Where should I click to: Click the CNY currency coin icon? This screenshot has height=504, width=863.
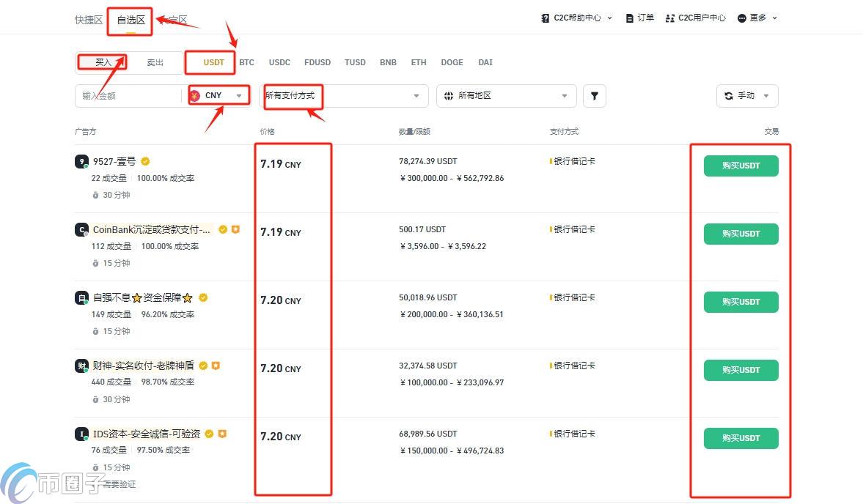pos(194,94)
